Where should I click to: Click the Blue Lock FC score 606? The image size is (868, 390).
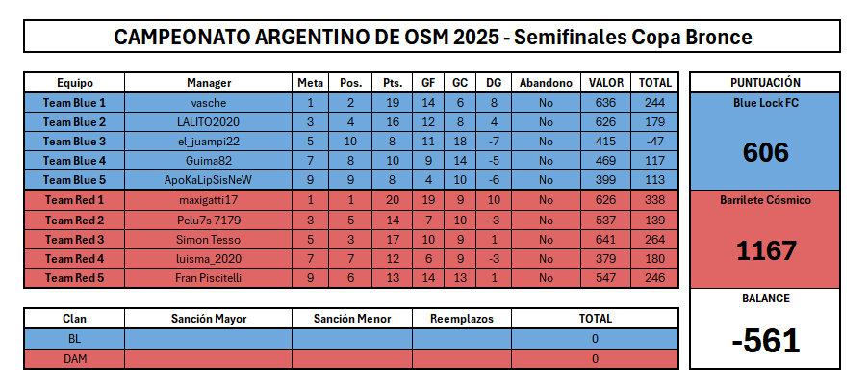point(765,152)
